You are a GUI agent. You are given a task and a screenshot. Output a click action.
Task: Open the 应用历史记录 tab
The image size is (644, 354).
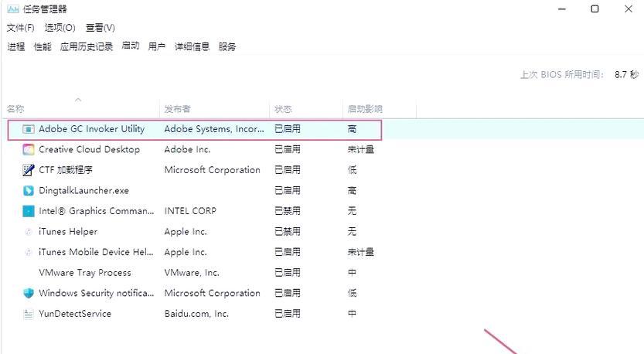click(87, 47)
